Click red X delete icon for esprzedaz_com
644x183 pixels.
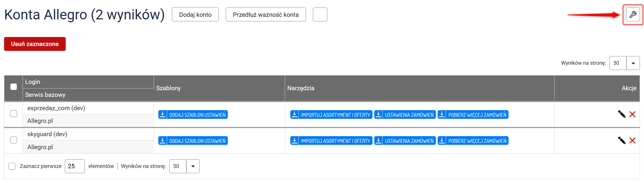click(x=632, y=114)
